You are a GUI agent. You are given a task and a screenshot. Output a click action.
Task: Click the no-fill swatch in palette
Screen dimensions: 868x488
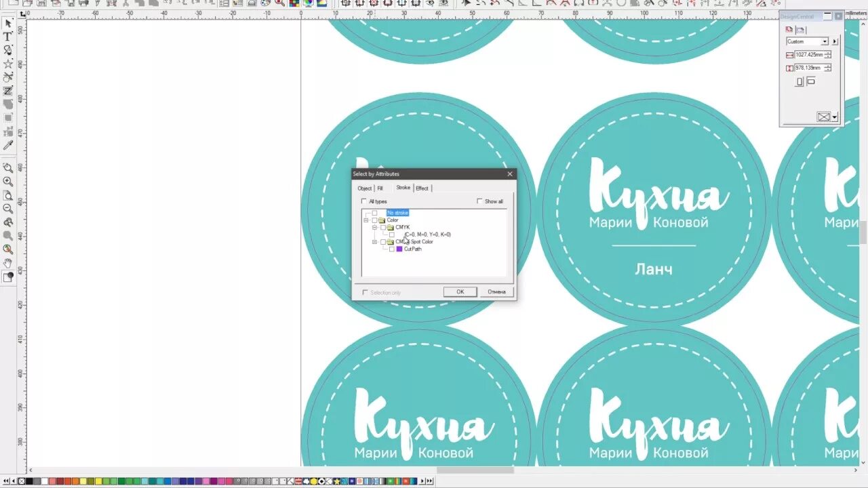(x=22, y=481)
